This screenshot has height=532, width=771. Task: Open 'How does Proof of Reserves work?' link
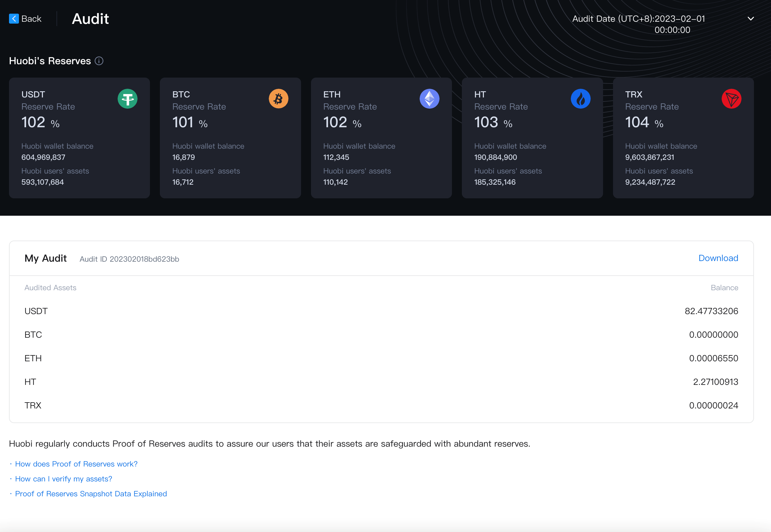(x=76, y=464)
